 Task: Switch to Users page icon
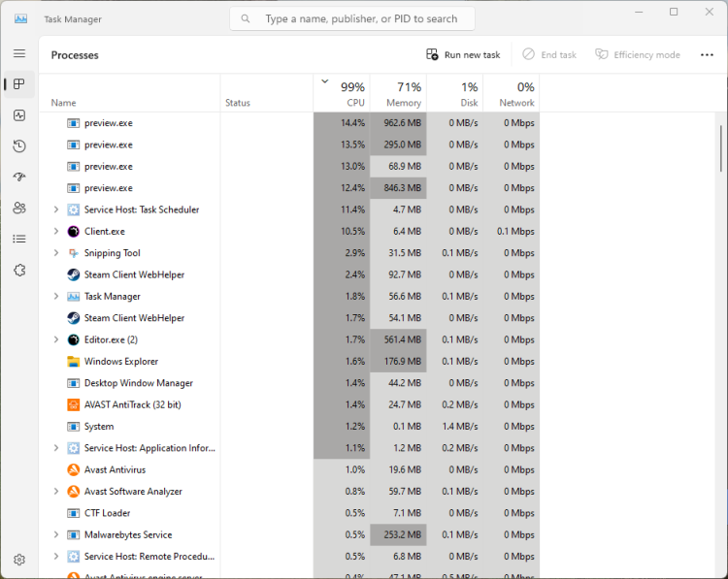click(19, 208)
